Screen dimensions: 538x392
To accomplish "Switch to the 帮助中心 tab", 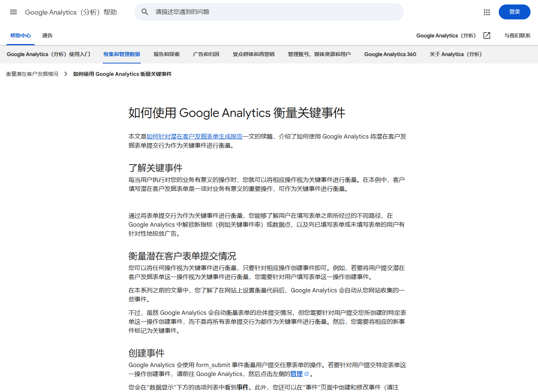I will 21,35.
